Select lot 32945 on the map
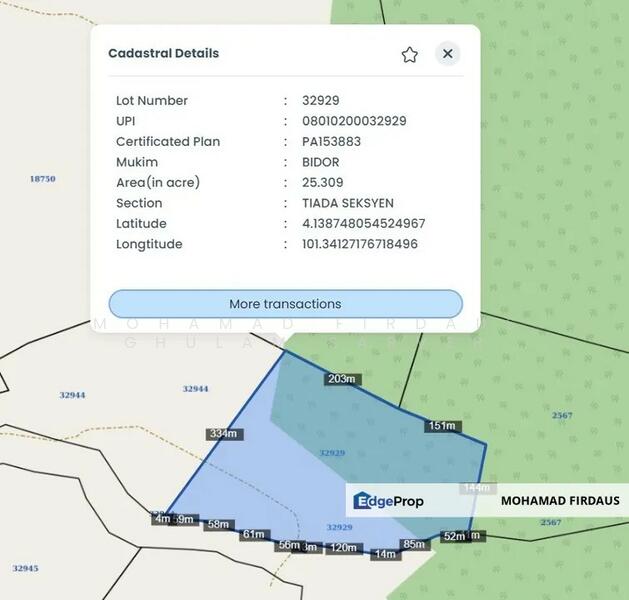 tap(25, 568)
